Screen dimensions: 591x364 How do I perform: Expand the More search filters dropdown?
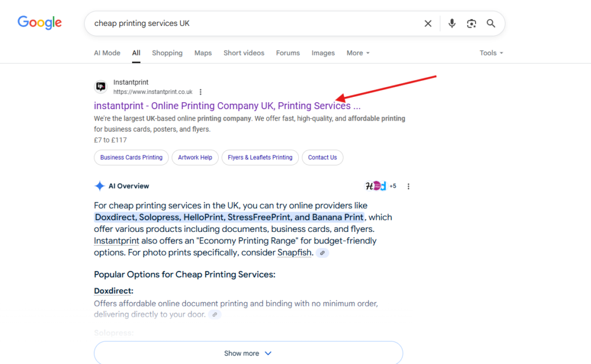pos(358,53)
